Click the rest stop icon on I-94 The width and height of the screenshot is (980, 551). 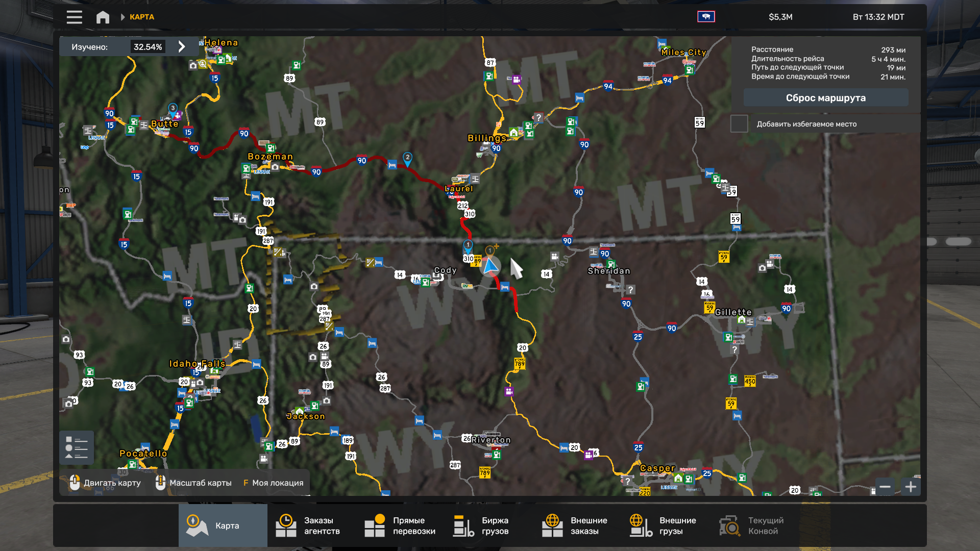tap(579, 97)
